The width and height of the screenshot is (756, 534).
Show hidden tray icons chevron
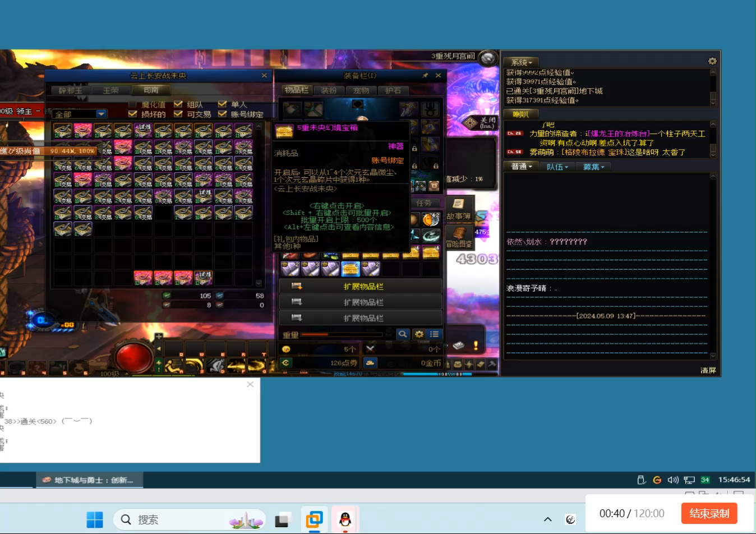pyautogui.click(x=548, y=519)
